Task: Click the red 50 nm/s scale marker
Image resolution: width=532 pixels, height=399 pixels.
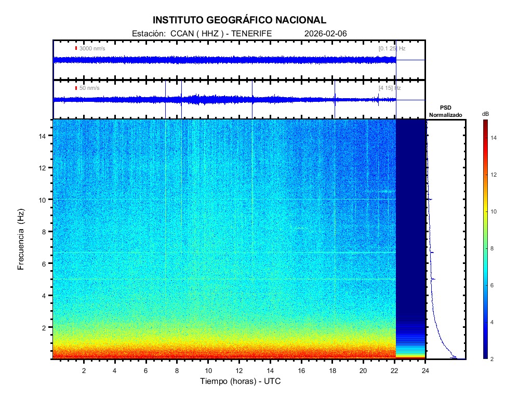Action: coord(76,88)
